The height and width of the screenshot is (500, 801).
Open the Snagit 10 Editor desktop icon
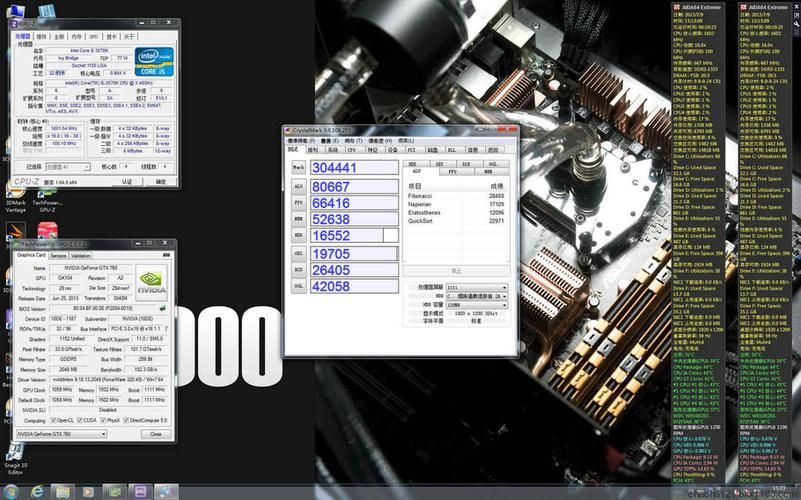(x=15, y=460)
